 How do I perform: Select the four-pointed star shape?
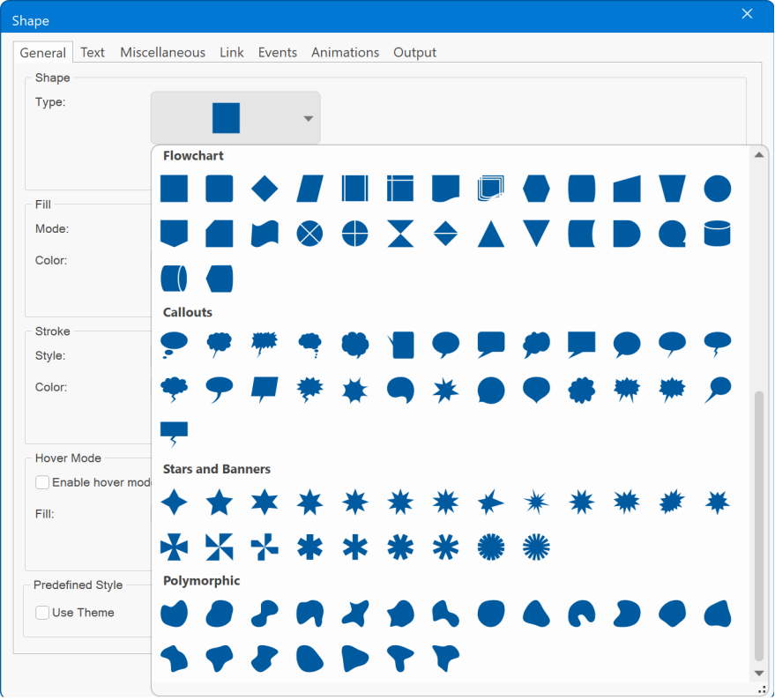[174, 503]
